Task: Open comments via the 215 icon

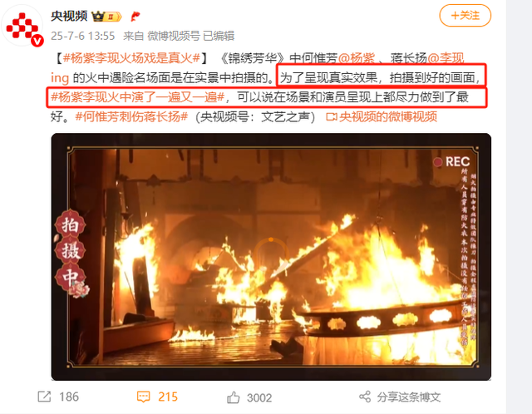Action: click(143, 397)
